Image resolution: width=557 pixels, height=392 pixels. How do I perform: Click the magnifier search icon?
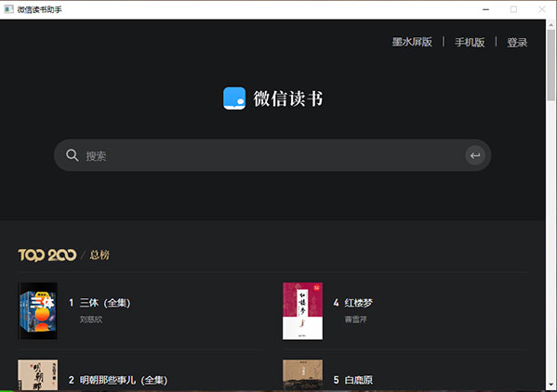(x=73, y=155)
